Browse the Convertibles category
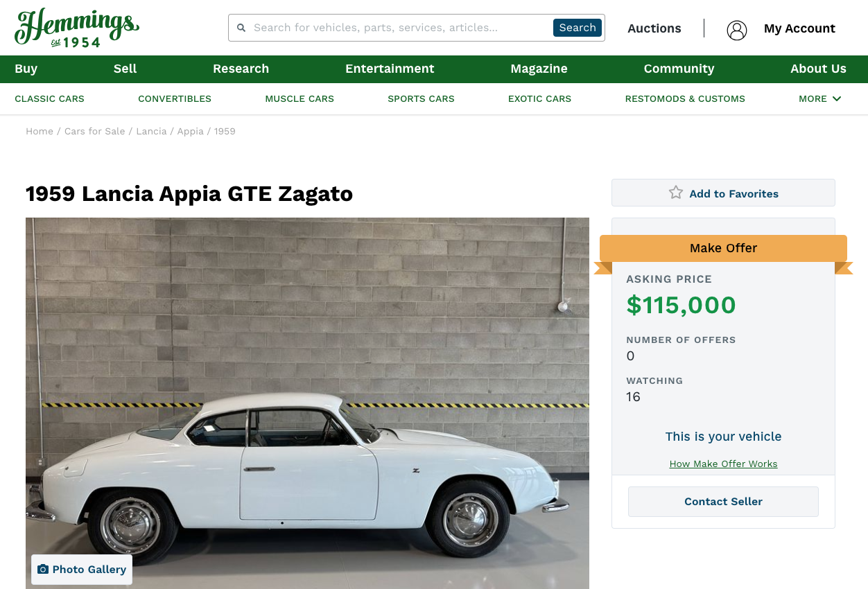The height and width of the screenshot is (589, 868). 175,99
